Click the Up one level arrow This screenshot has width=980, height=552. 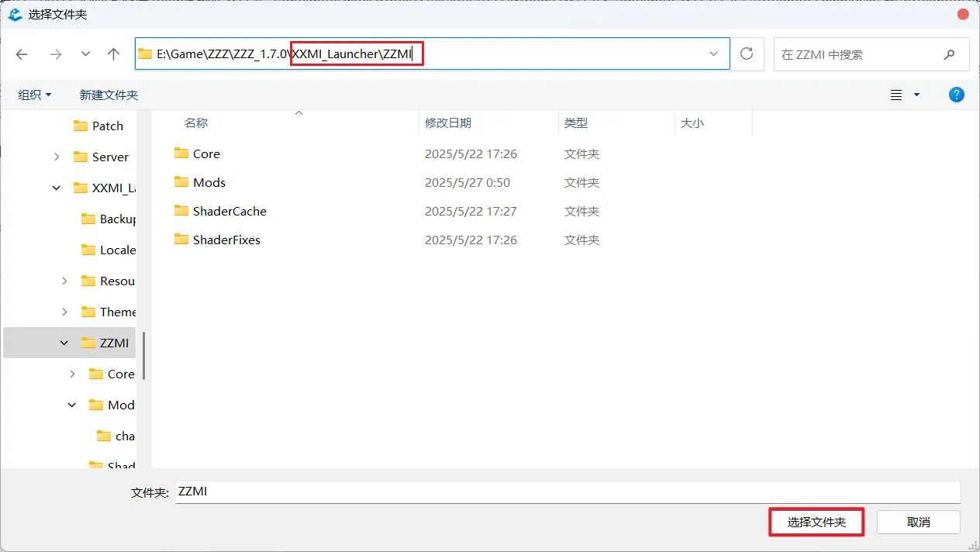click(x=114, y=54)
